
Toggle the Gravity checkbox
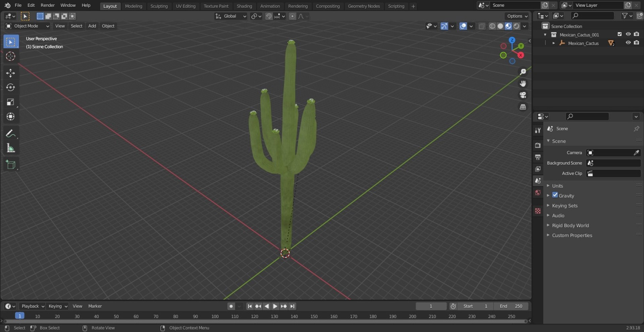555,195
